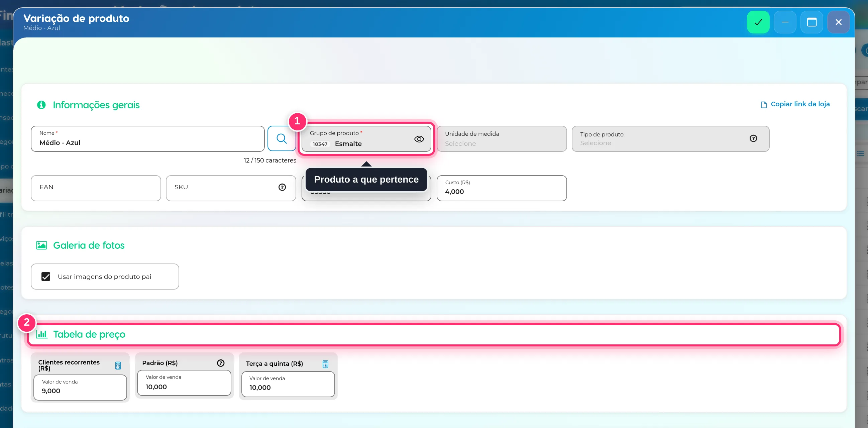The width and height of the screenshot is (868, 428).
Task: Click the eye icon in Grupo de produto
Action: click(419, 139)
